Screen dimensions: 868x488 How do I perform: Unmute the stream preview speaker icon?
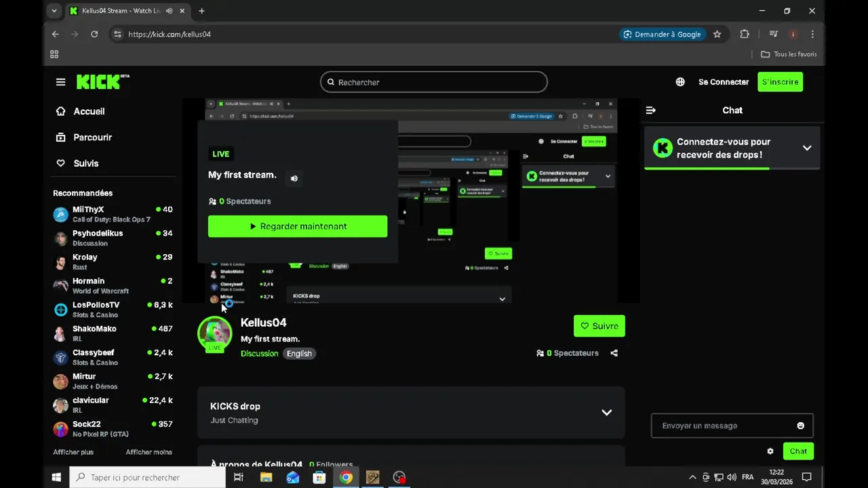294,178
